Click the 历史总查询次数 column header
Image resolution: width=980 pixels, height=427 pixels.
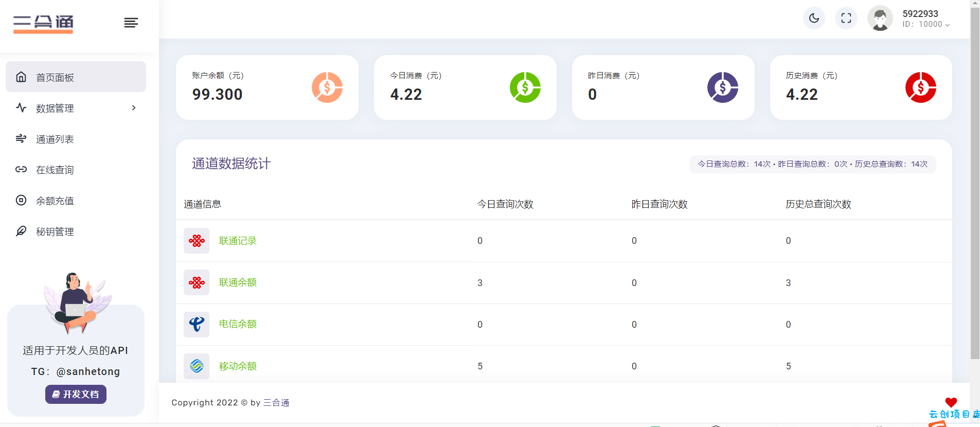(x=818, y=204)
